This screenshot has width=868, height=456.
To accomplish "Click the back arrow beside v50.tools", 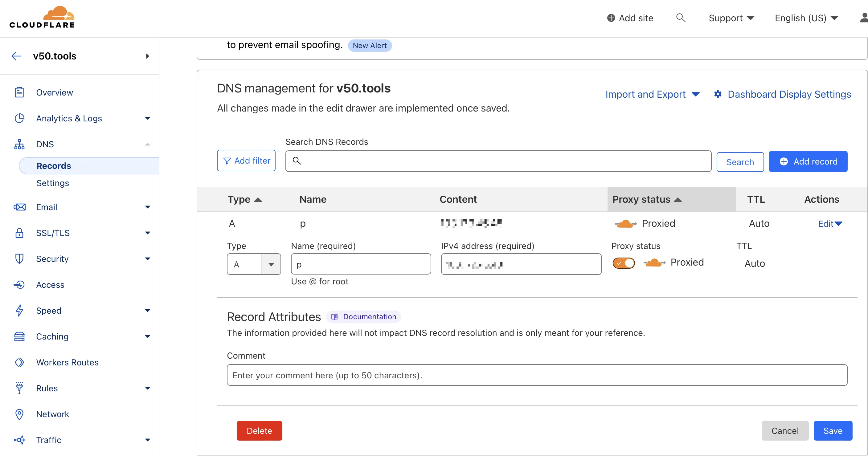I will pos(16,56).
